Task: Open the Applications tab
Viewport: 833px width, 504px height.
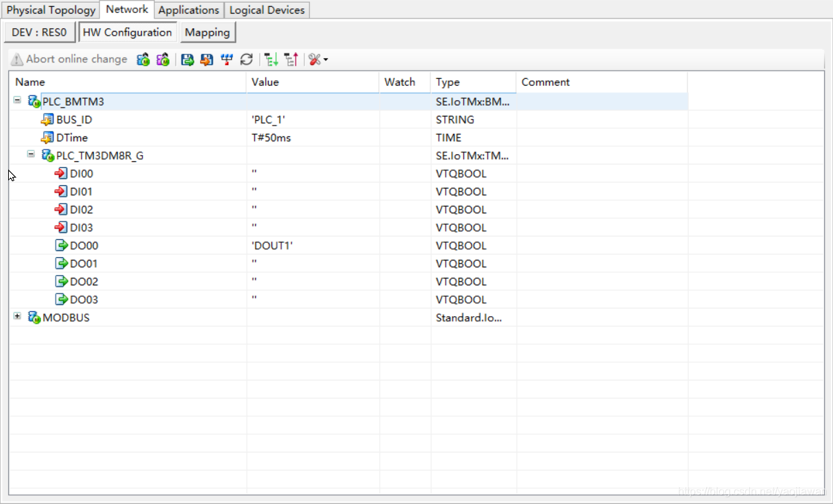Action: tap(189, 10)
